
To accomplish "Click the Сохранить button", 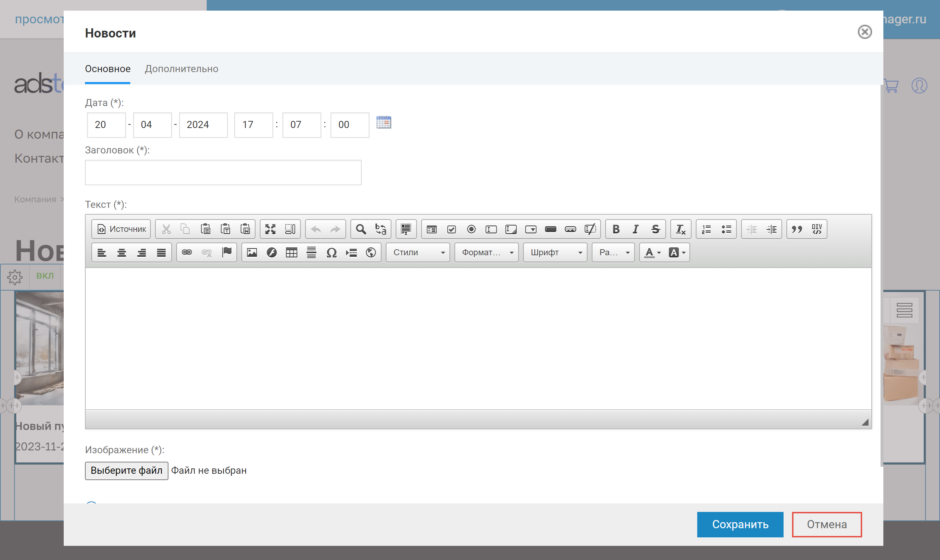I will (739, 524).
